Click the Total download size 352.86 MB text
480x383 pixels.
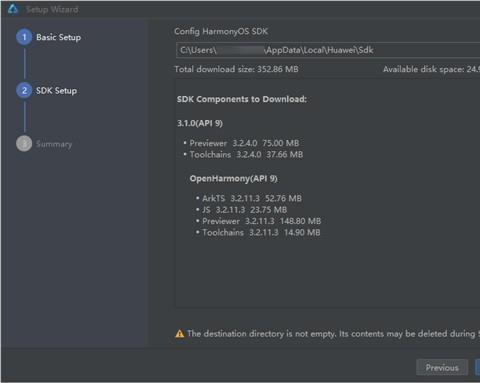coord(236,69)
